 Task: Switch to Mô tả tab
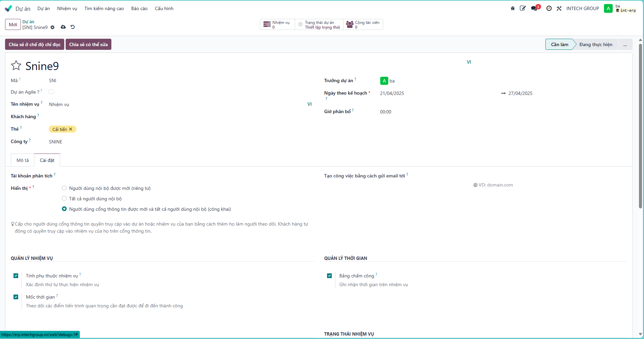(x=23, y=160)
